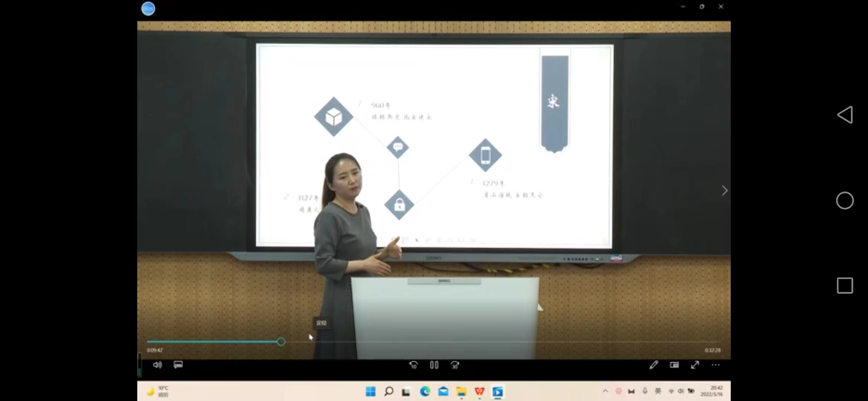868x401 pixels.
Task: Expand the system tray hidden icons
Action: 605,391
